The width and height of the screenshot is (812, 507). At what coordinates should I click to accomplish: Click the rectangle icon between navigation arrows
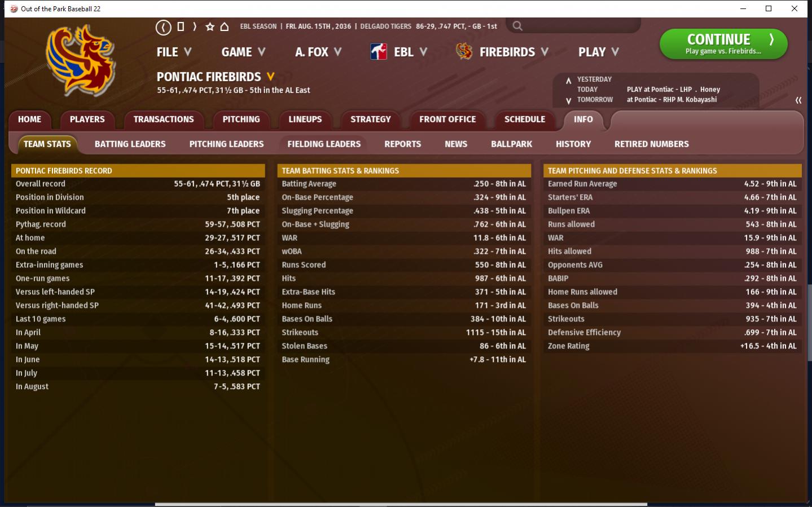coord(181,27)
